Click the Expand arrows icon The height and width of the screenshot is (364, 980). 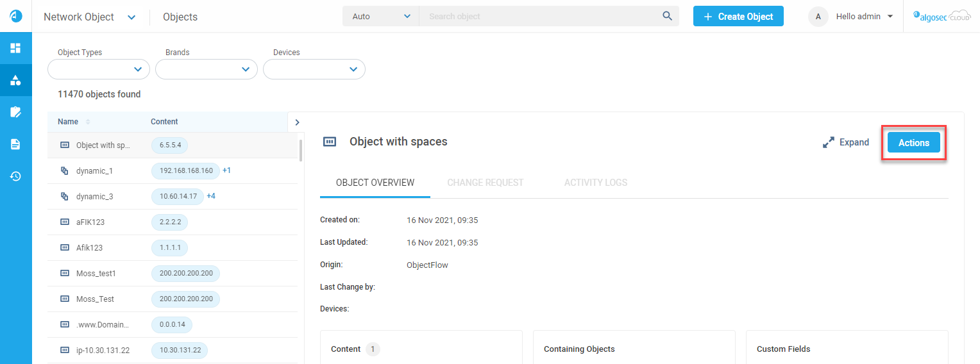[x=829, y=142]
